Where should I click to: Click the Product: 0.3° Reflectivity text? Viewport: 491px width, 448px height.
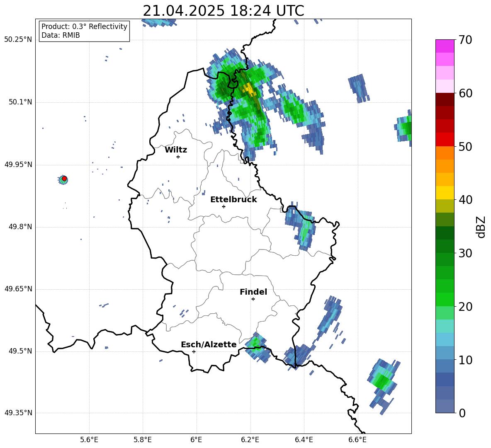point(84,27)
